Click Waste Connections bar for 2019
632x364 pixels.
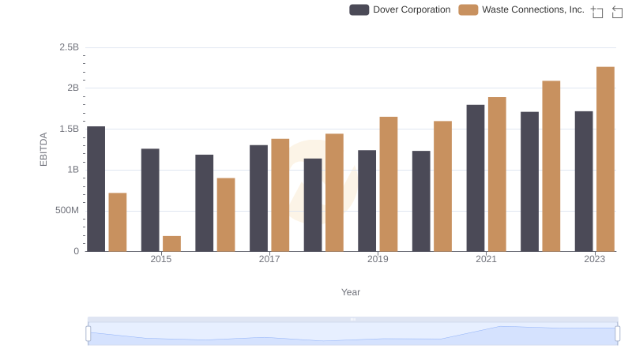[x=389, y=184]
